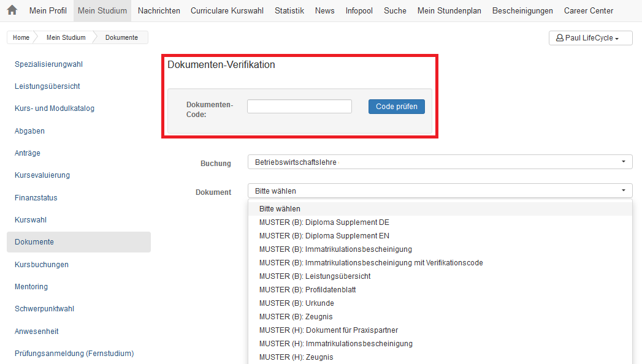Click the Mein Studium breadcrumb
The image size is (642, 364).
[66, 37]
